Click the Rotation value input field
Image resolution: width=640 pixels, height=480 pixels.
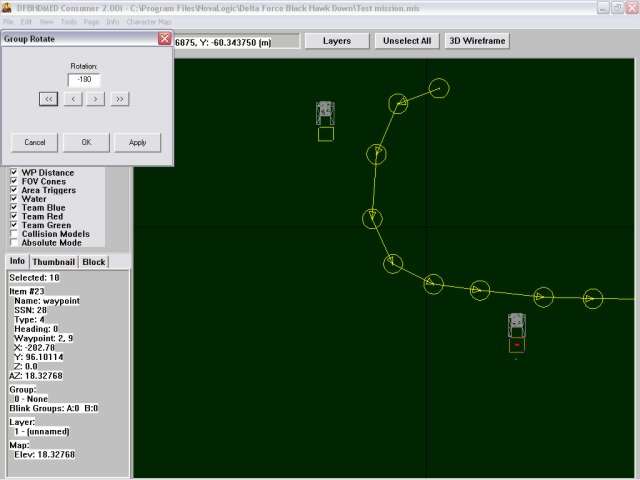coord(85,80)
